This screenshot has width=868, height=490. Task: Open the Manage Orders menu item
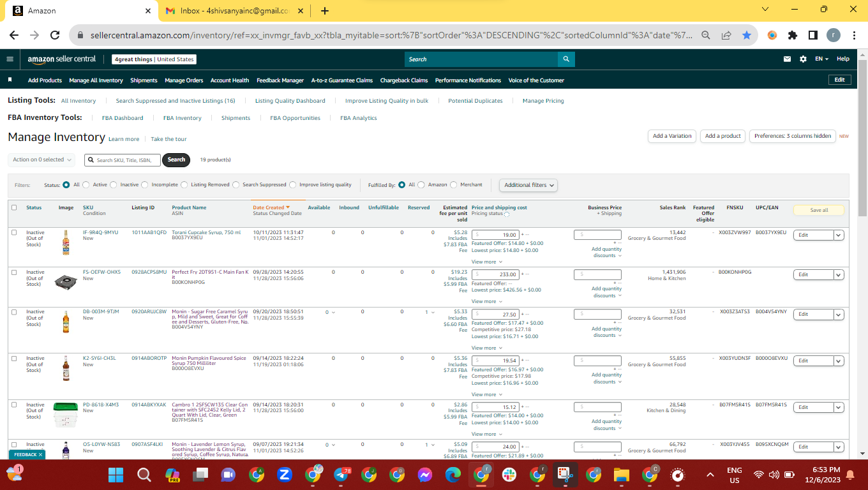(x=184, y=80)
